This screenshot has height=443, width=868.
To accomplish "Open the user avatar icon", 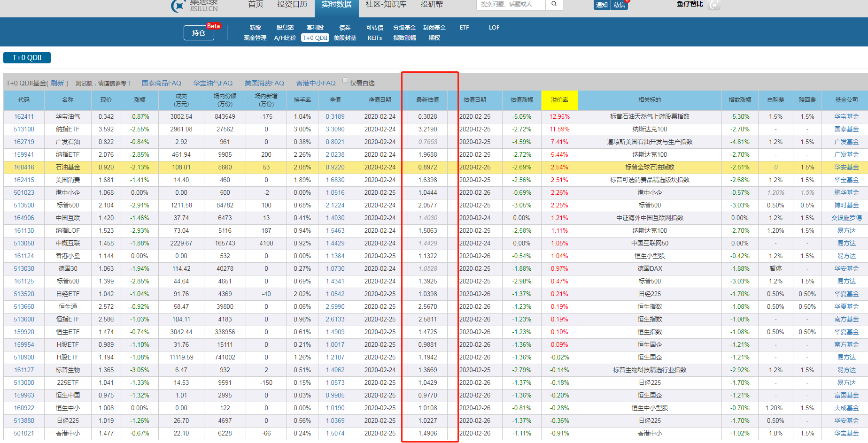I will [x=714, y=5].
